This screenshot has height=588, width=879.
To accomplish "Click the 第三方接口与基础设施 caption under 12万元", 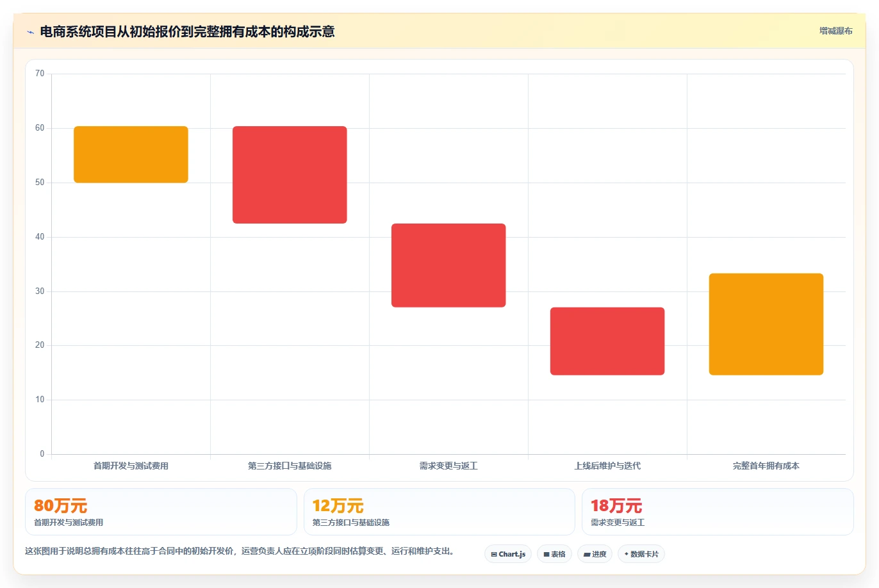I will click(x=351, y=523).
